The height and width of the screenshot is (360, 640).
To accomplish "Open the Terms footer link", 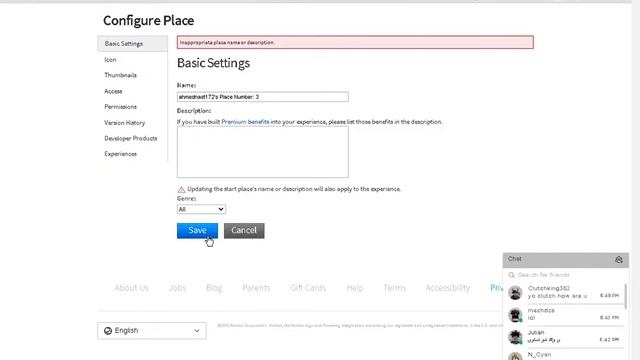I will click(x=394, y=288).
